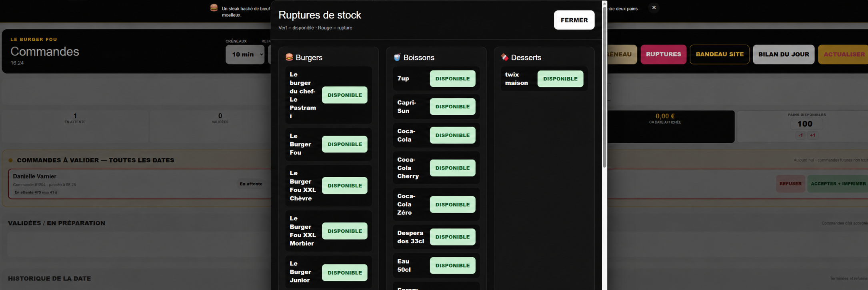Click the drink cup icon beside Boissons

tap(397, 57)
